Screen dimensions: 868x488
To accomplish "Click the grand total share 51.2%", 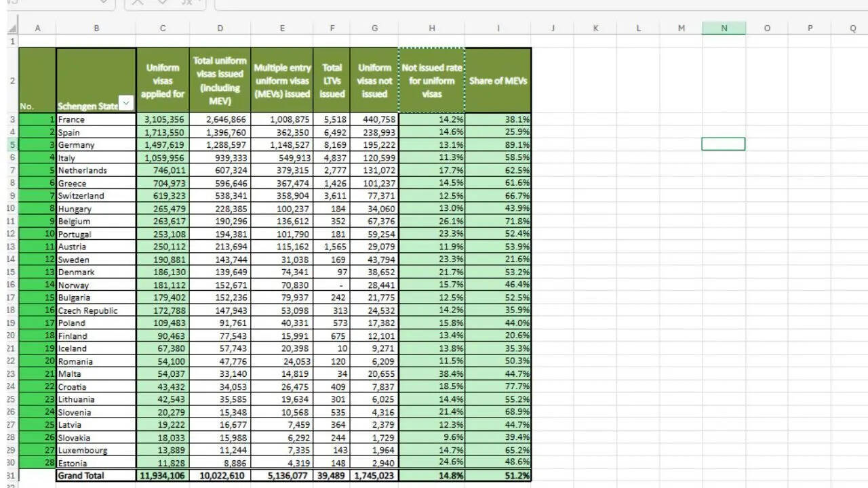I will click(498, 475).
